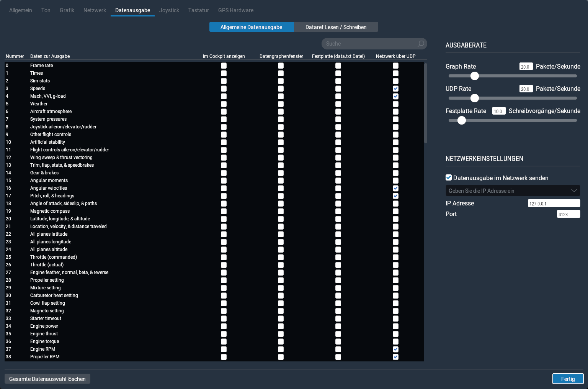
Task: Click the search magnifier icon
Action: click(421, 44)
